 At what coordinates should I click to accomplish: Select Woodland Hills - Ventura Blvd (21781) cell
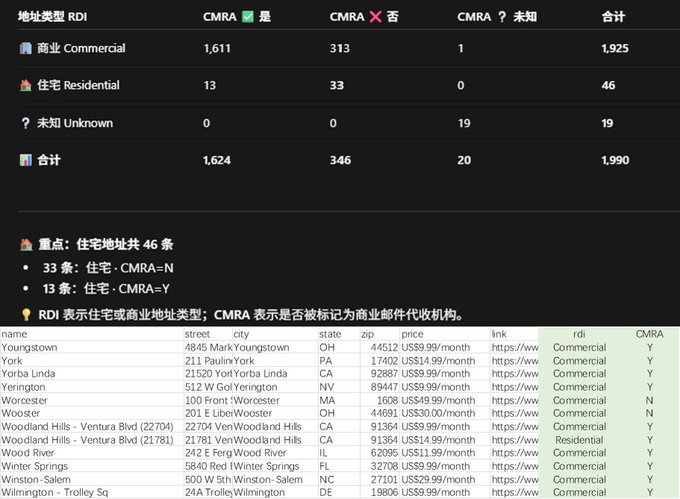(92, 440)
